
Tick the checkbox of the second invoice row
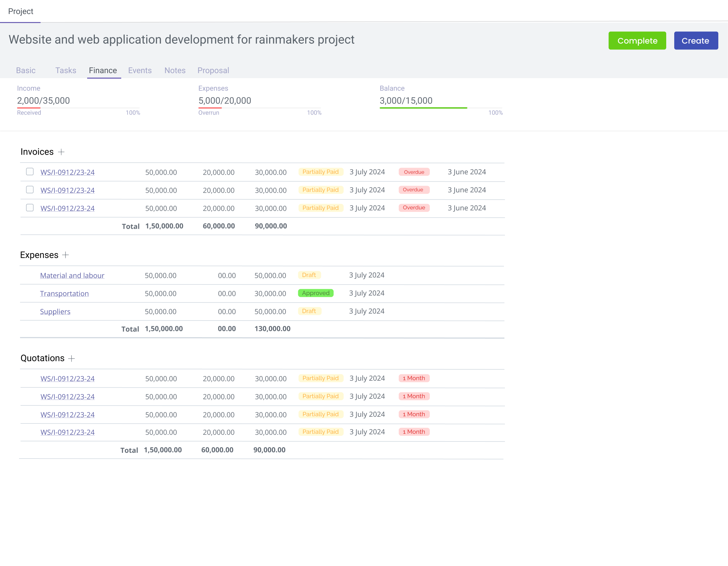[30, 190]
